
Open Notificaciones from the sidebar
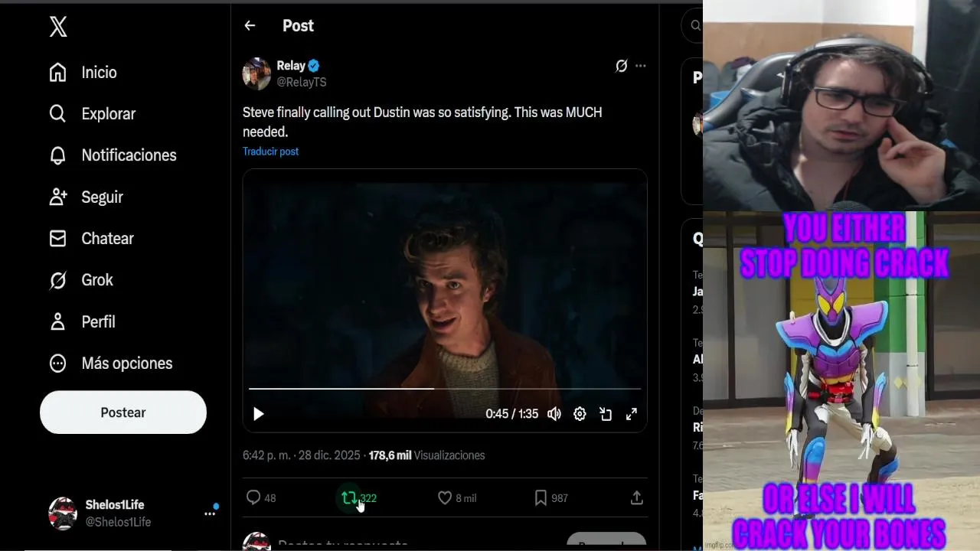click(x=113, y=155)
